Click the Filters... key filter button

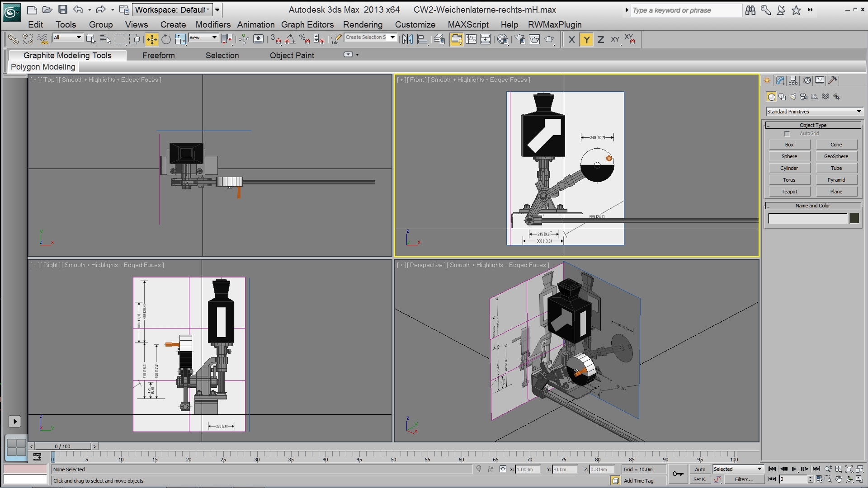tap(744, 479)
